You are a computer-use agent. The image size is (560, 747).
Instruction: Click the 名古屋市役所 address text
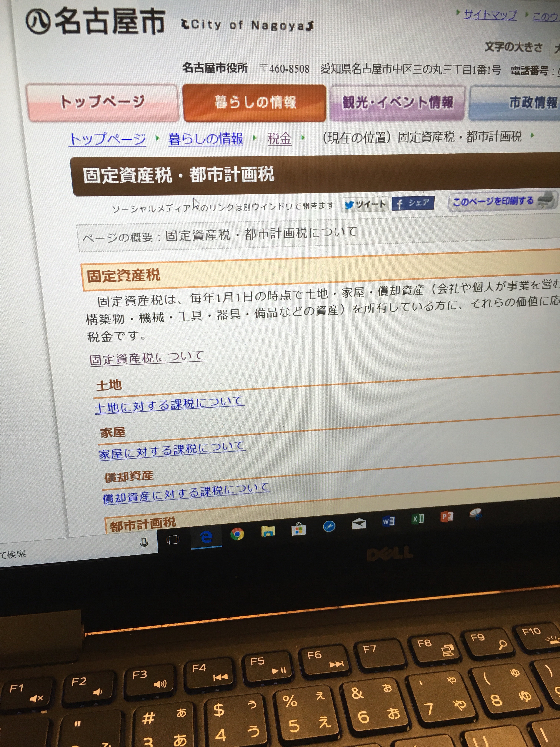coord(342,69)
